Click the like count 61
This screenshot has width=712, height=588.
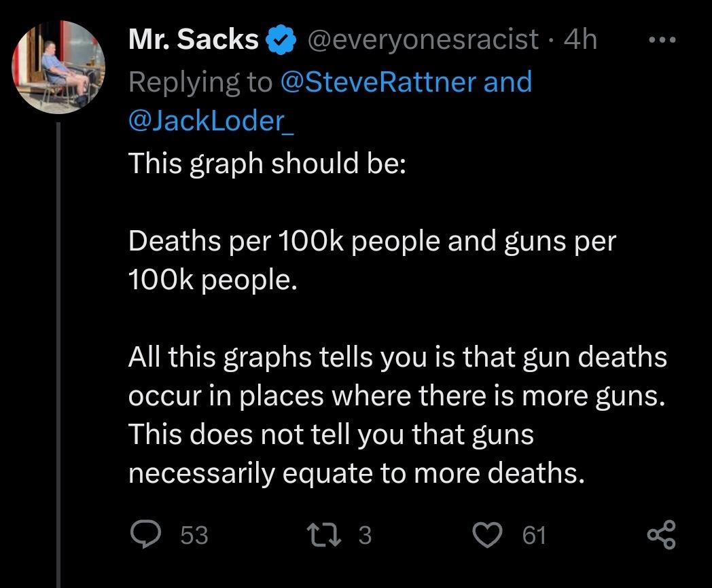534,536
